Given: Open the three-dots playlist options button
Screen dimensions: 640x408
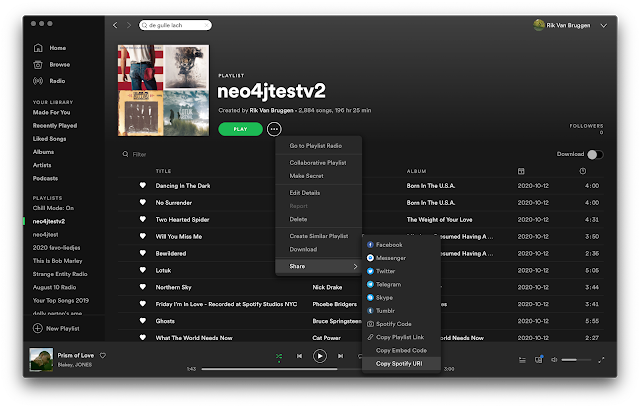Looking at the screenshot, I should pos(274,129).
